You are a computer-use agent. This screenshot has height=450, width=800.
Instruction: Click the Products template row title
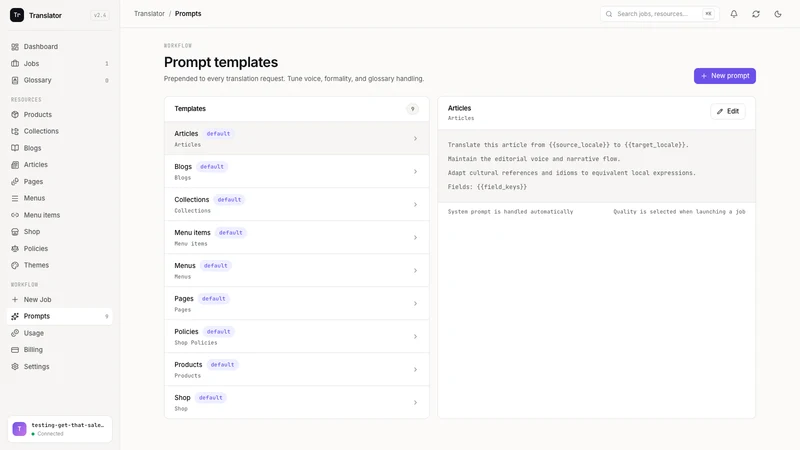pyautogui.click(x=188, y=364)
